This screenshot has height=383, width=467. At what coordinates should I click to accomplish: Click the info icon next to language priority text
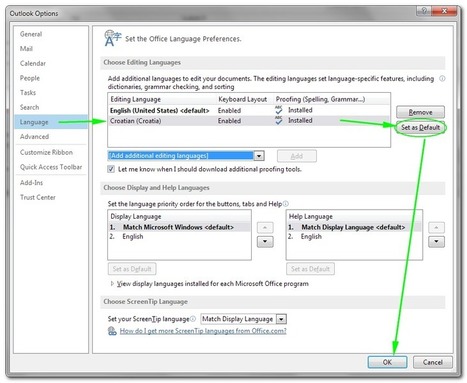(286, 204)
